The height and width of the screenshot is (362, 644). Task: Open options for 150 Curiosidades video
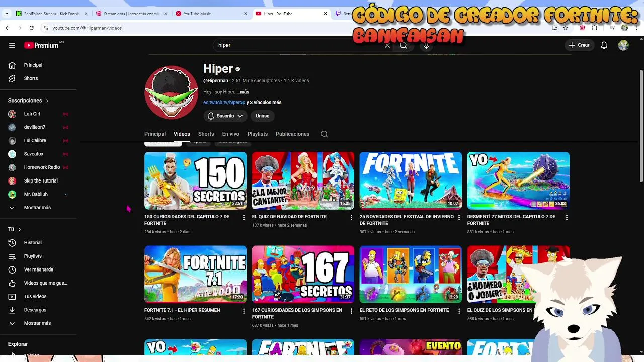click(x=244, y=218)
